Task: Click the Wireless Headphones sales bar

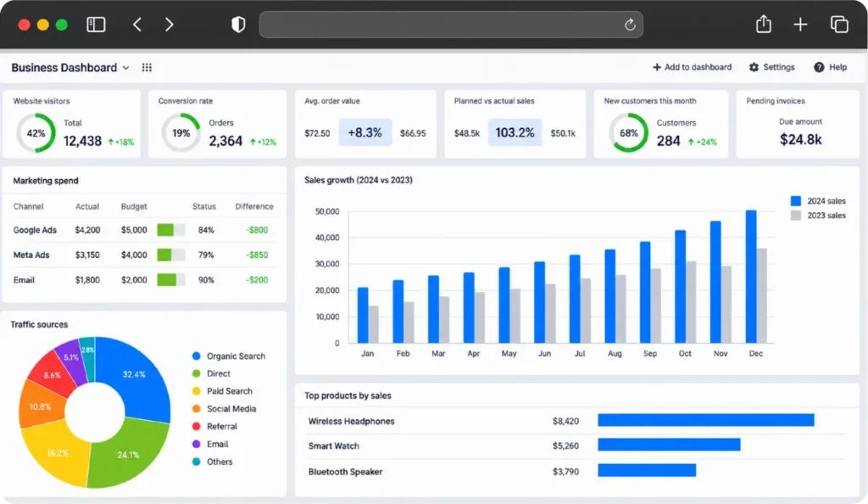Action: tap(706, 420)
